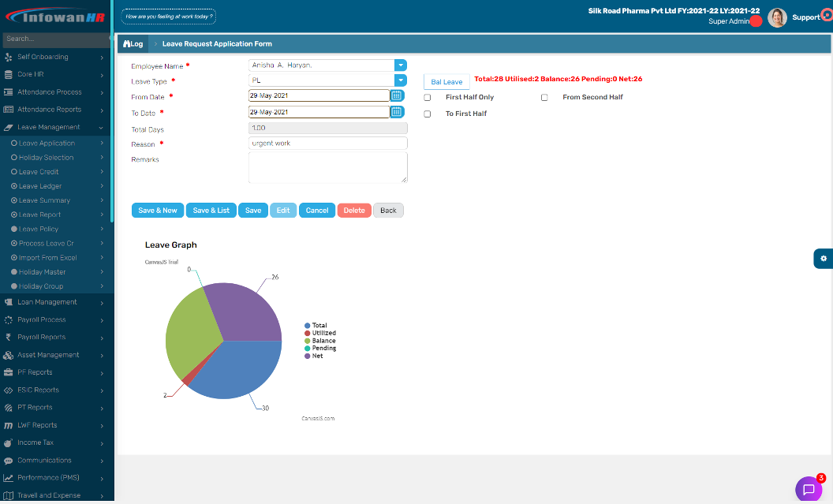833x504 pixels.
Task: Click the Bal Leave button
Action: tap(446, 82)
